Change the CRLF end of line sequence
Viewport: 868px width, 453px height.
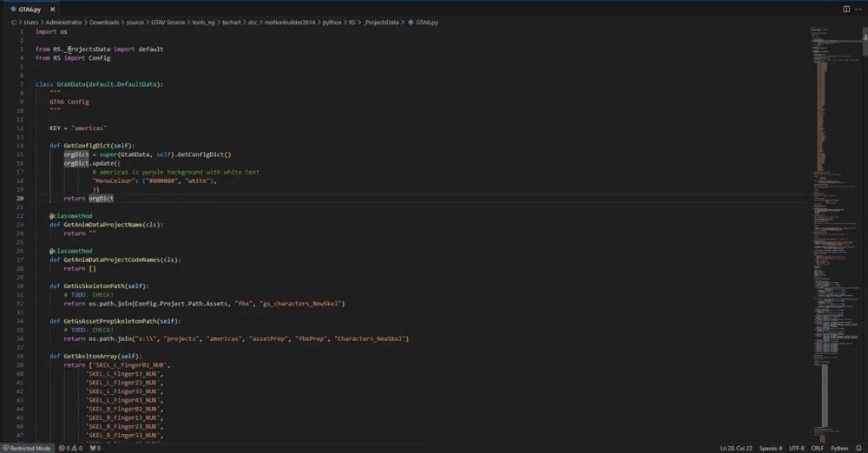coord(817,448)
